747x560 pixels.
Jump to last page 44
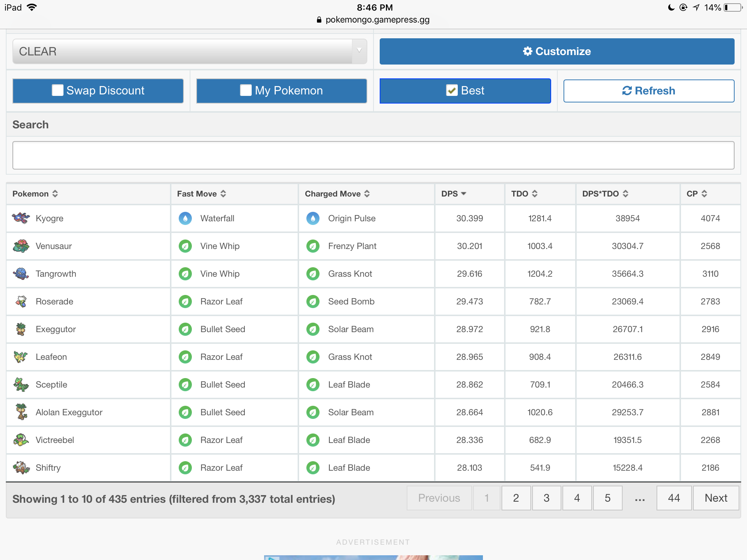pos(674,498)
